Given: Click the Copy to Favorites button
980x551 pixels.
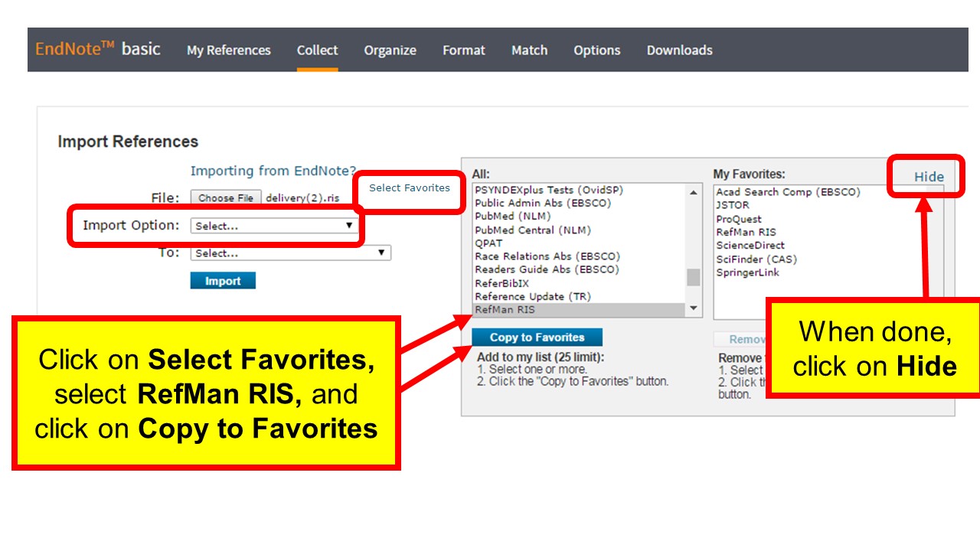Looking at the screenshot, I should tap(537, 337).
